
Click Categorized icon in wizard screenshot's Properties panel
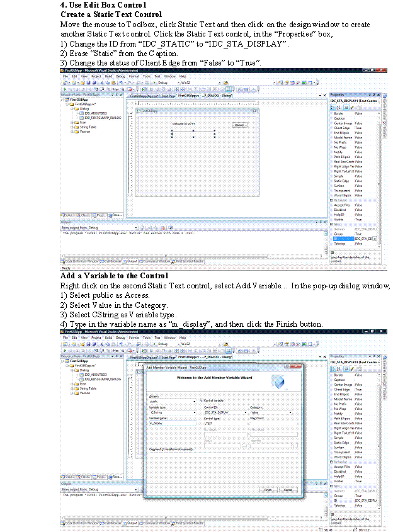333,368
